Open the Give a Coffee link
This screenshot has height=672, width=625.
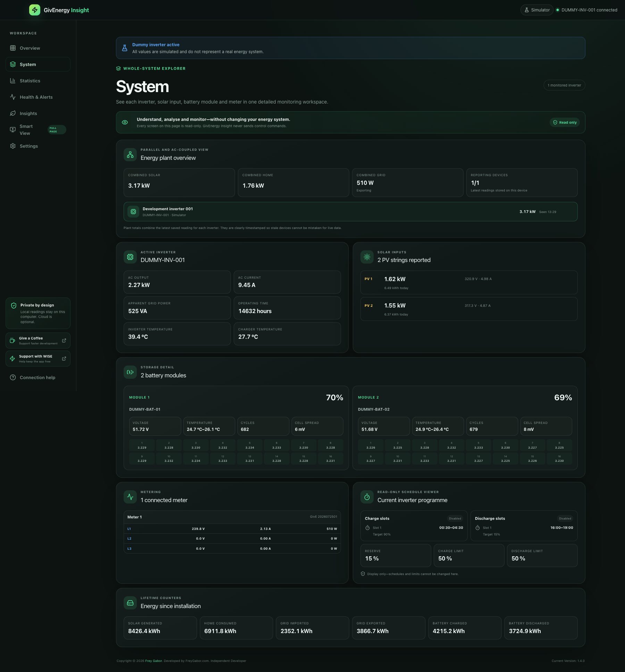(38, 341)
